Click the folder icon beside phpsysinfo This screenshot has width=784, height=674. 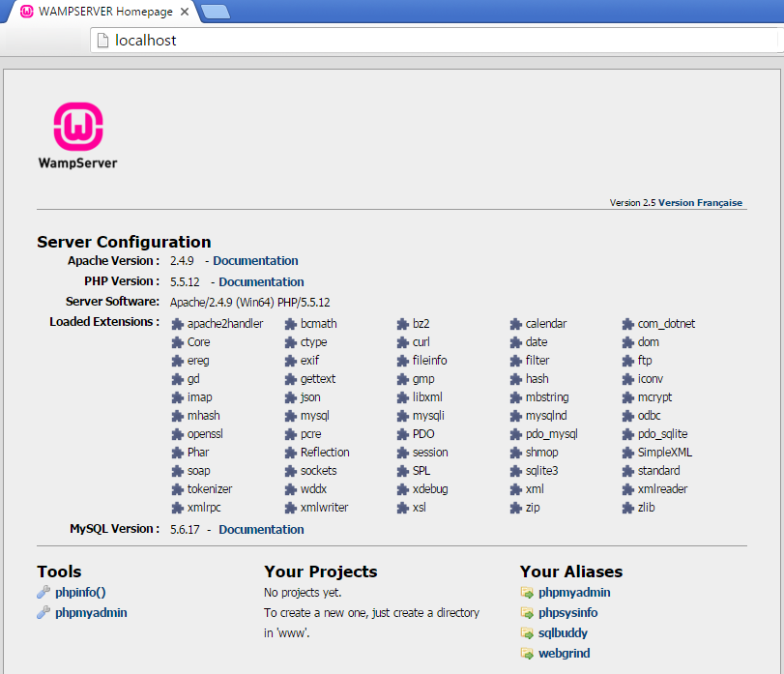click(x=527, y=613)
